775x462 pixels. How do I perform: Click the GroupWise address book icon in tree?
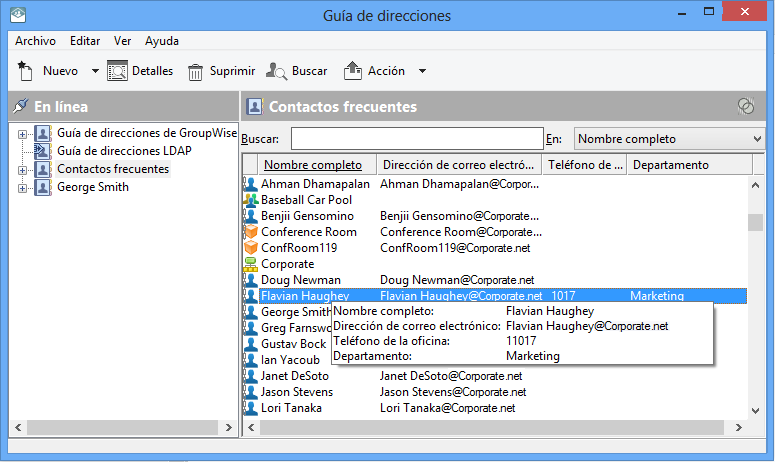43,133
